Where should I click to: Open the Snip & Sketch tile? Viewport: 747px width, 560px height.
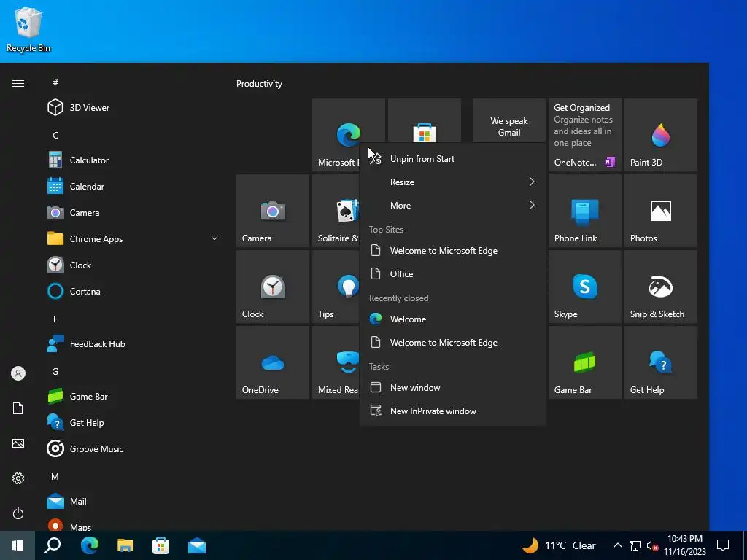click(x=661, y=287)
